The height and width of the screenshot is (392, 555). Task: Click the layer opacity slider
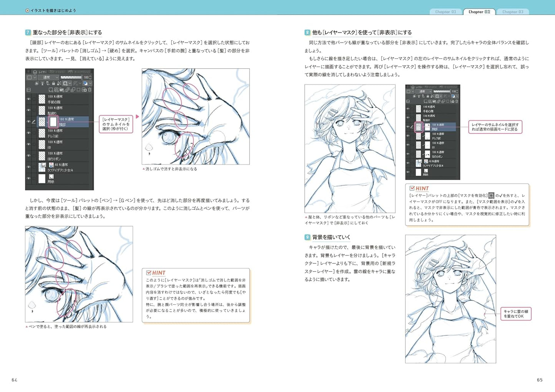(72, 76)
